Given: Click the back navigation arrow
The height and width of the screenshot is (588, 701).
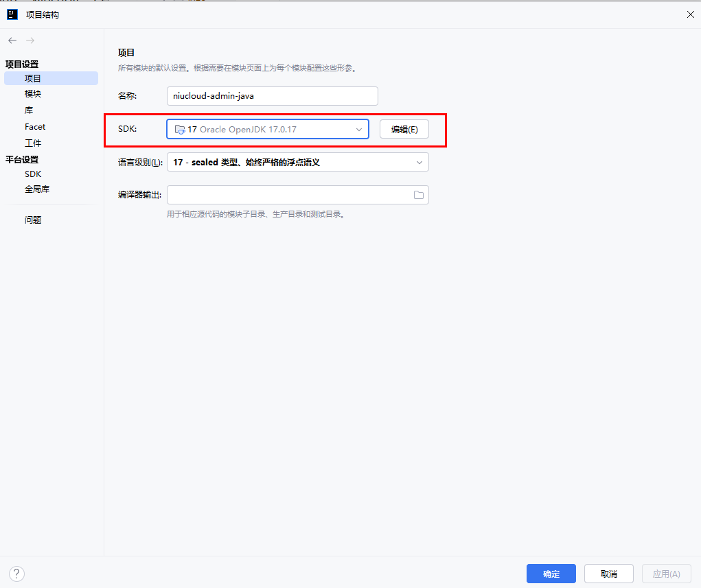Looking at the screenshot, I should pyautogui.click(x=12, y=40).
